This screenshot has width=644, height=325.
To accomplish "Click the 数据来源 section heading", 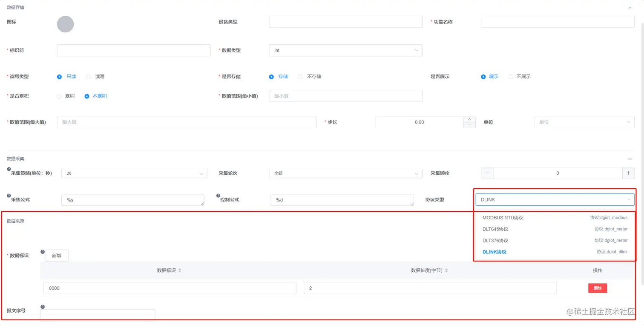I will tap(15, 221).
